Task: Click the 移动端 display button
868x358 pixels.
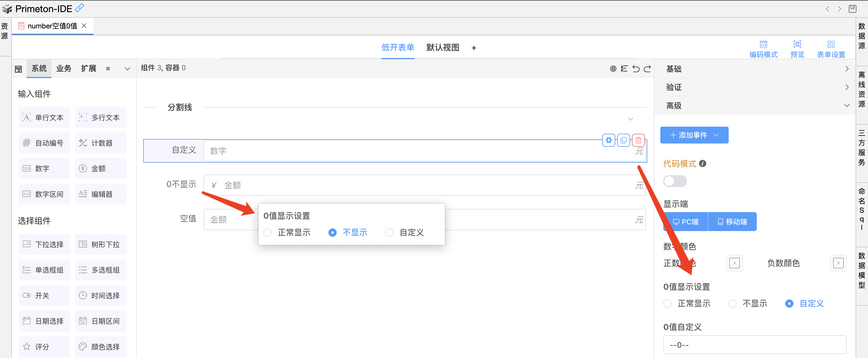Action: (x=732, y=222)
